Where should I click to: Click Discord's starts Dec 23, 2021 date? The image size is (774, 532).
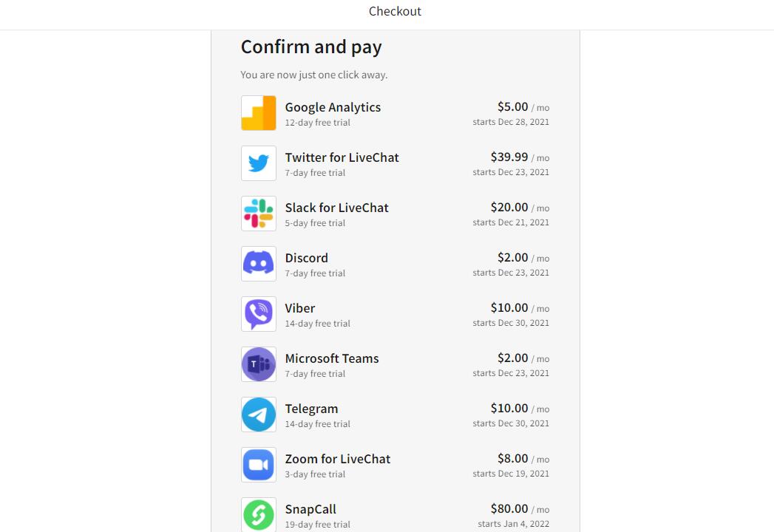pos(511,273)
